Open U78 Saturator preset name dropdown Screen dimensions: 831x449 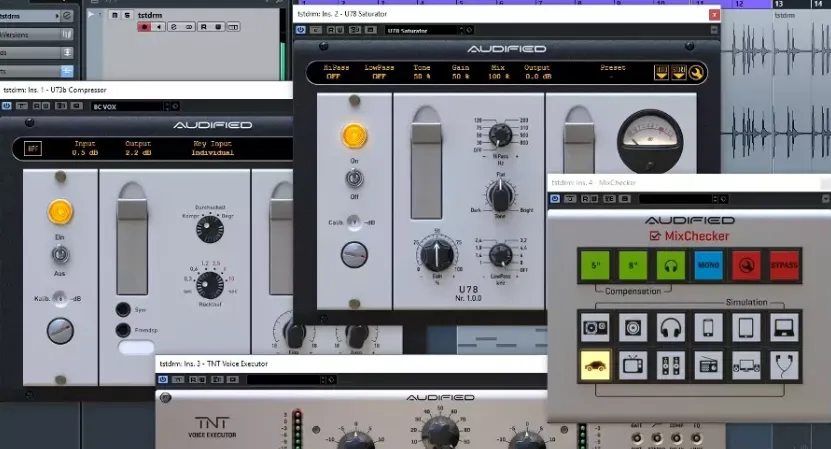click(421, 30)
